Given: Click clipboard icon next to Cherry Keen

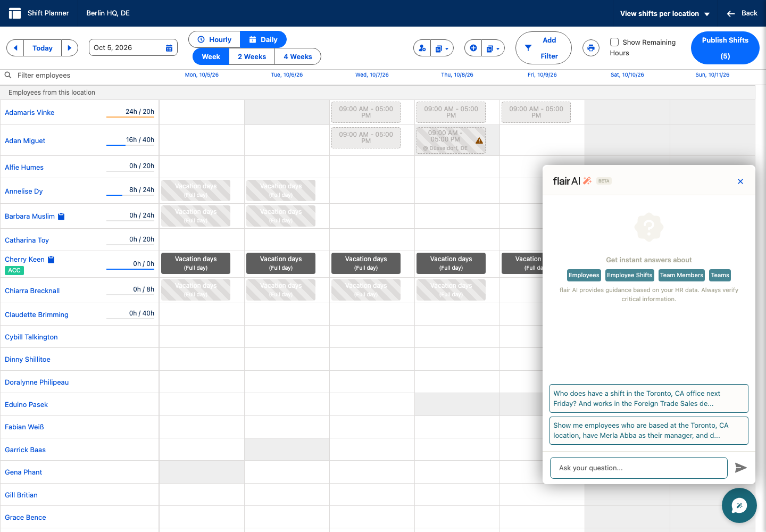Looking at the screenshot, I should click(x=51, y=260).
